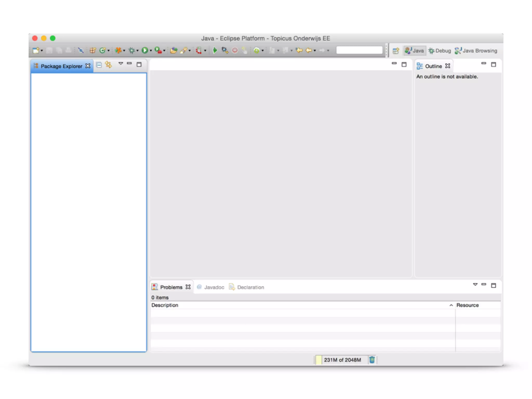532x399 pixels.
Task: Click the New wizard toolbar icon
Action: point(36,50)
